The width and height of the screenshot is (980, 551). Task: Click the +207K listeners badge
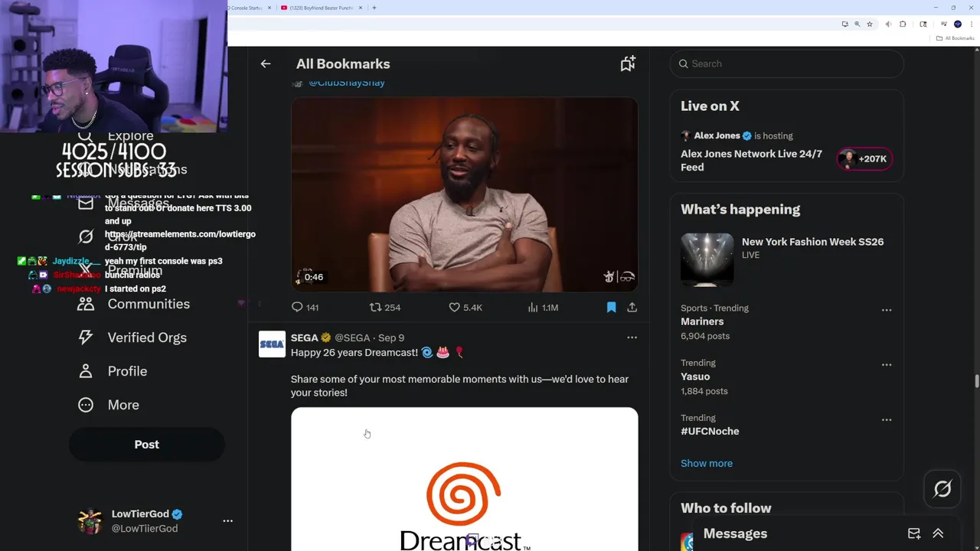click(864, 159)
